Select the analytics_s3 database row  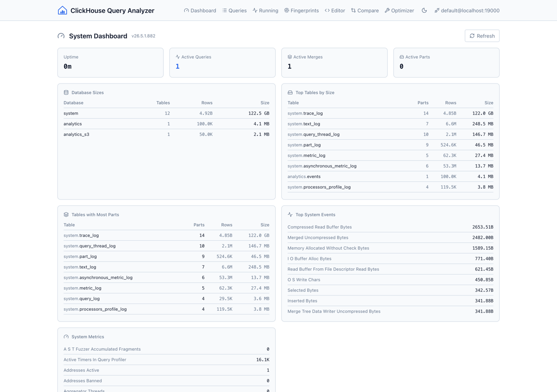click(166, 135)
